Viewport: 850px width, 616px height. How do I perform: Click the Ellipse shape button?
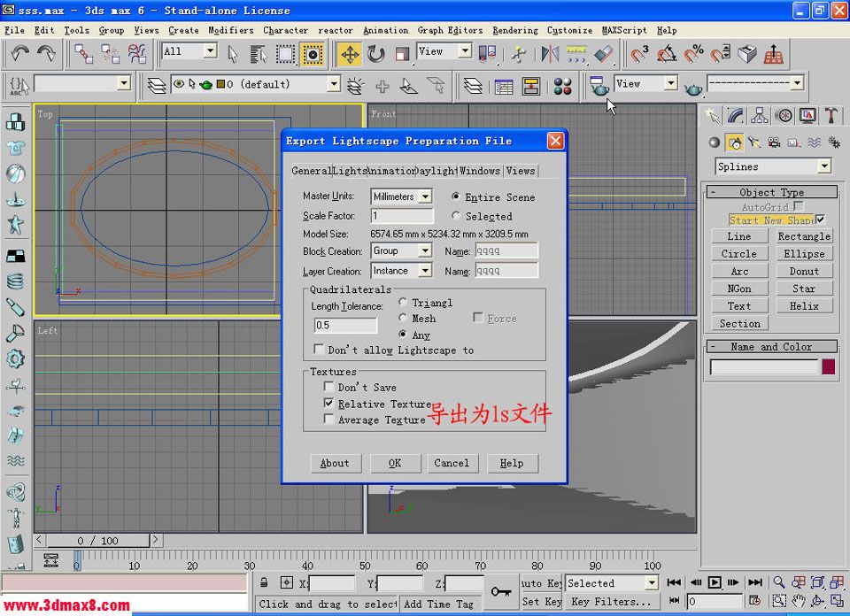point(804,253)
